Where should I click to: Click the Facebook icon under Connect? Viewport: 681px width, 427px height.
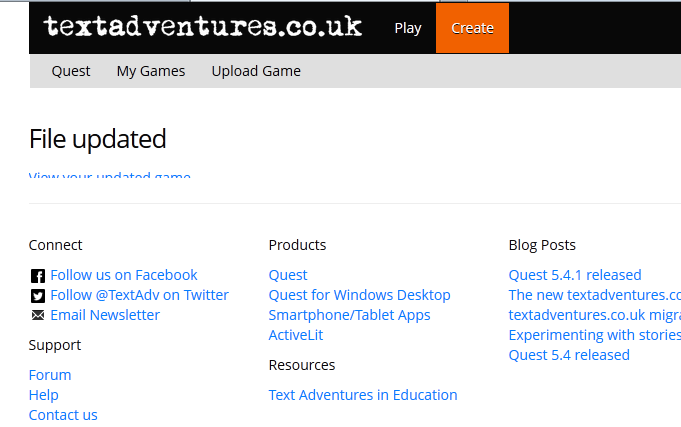pyautogui.click(x=38, y=275)
